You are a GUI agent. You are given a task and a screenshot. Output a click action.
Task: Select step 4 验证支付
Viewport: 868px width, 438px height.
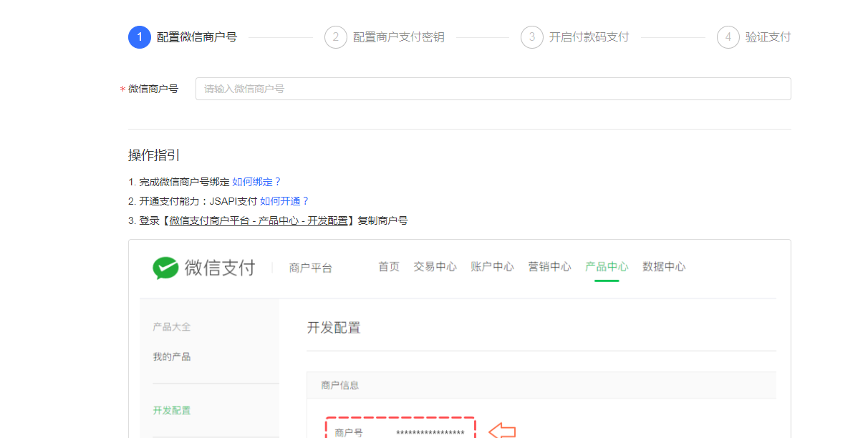(754, 37)
